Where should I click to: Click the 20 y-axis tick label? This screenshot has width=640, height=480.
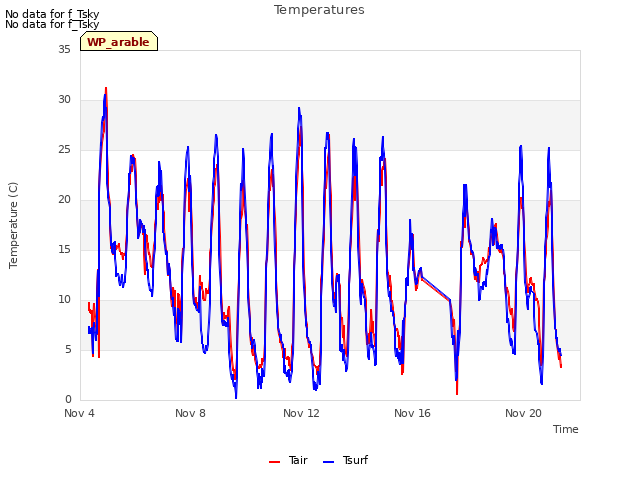click(64, 200)
